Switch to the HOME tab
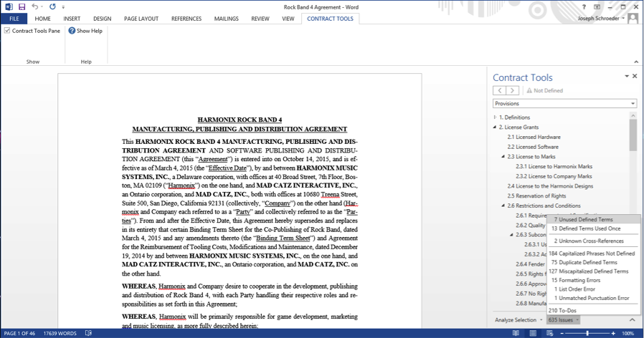The width and height of the screenshot is (644, 338). [43, 19]
